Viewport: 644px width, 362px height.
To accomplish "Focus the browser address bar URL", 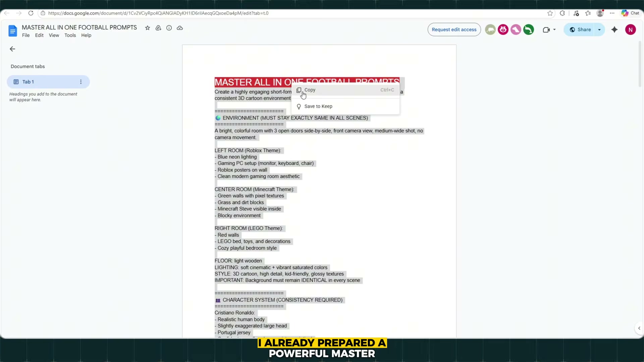I will [x=158, y=13].
